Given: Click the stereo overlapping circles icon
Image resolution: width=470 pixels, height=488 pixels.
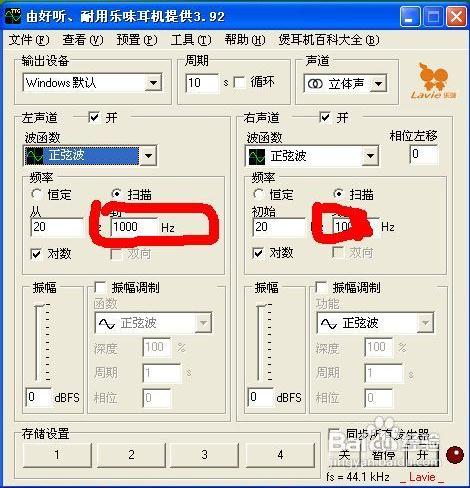Looking at the screenshot, I should [315, 84].
